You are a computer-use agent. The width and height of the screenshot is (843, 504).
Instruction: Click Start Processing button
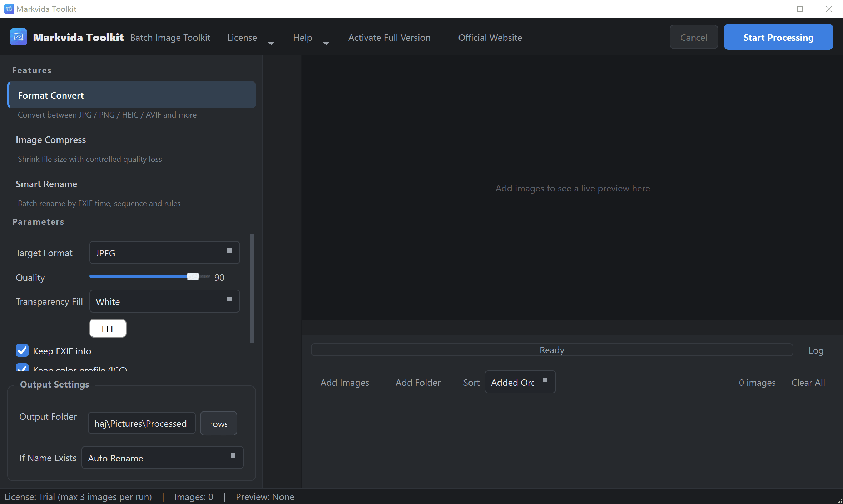pyautogui.click(x=778, y=37)
